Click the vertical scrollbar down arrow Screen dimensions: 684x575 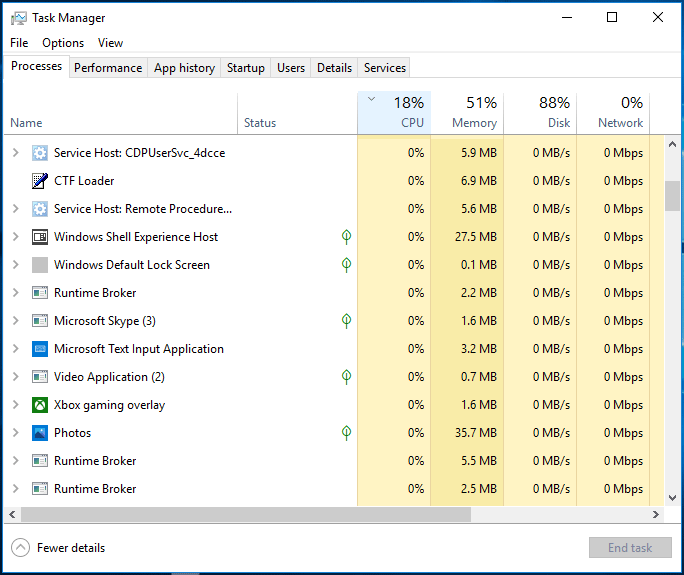672,498
